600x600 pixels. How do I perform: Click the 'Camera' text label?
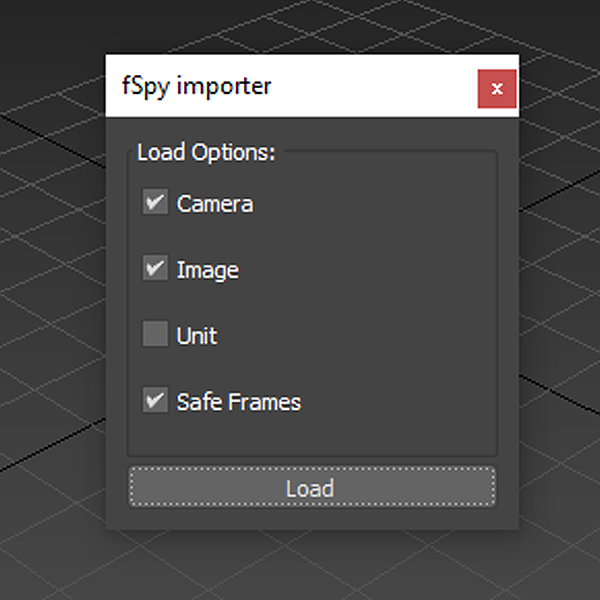[x=215, y=204]
